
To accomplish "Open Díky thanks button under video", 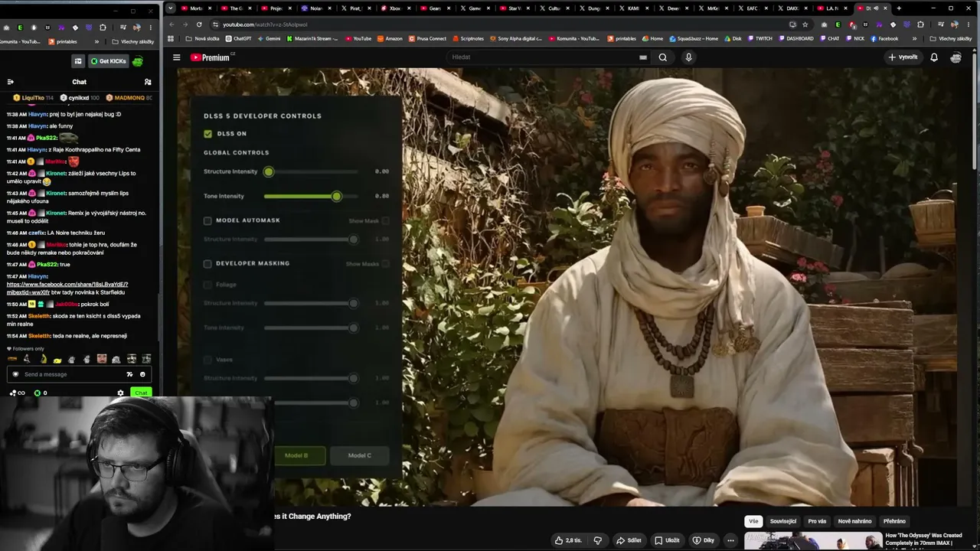I will coord(703,540).
